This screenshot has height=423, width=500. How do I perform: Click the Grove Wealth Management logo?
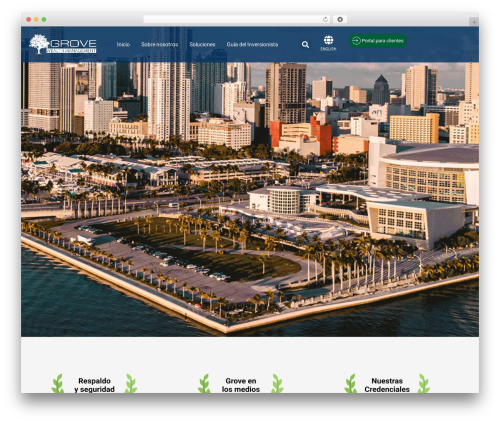pyautogui.click(x=63, y=44)
